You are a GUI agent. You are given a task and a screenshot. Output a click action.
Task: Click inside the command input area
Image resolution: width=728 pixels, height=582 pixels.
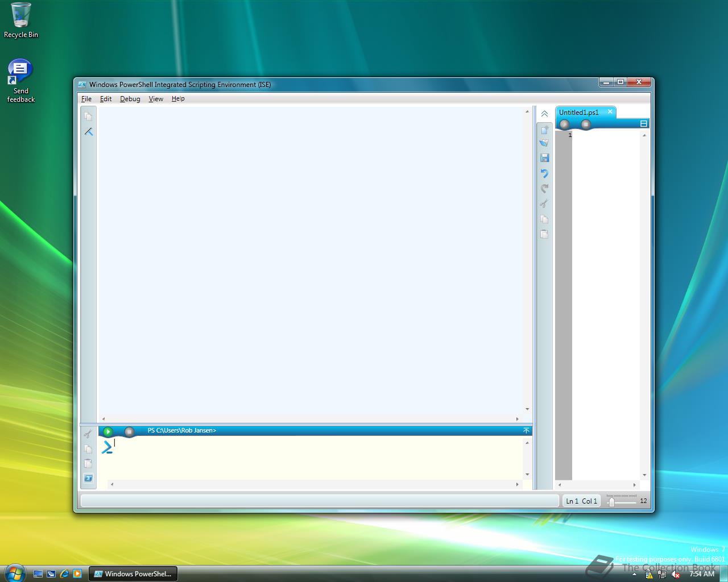pyautogui.click(x=316, y=458)
